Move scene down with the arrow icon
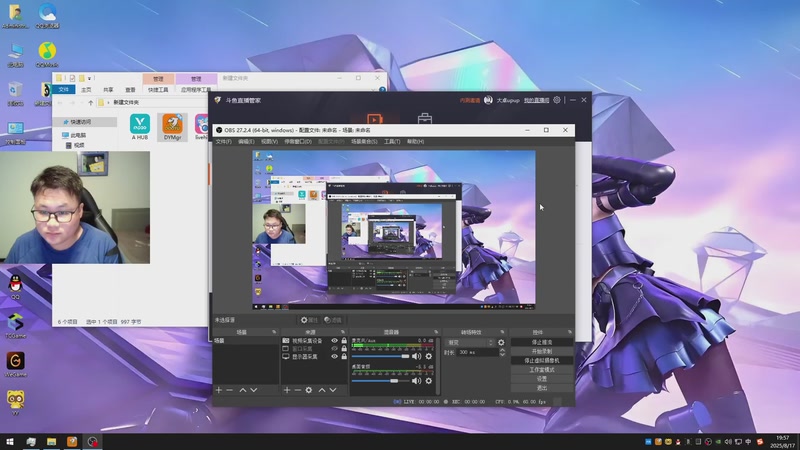 click(x=254, y=390)
